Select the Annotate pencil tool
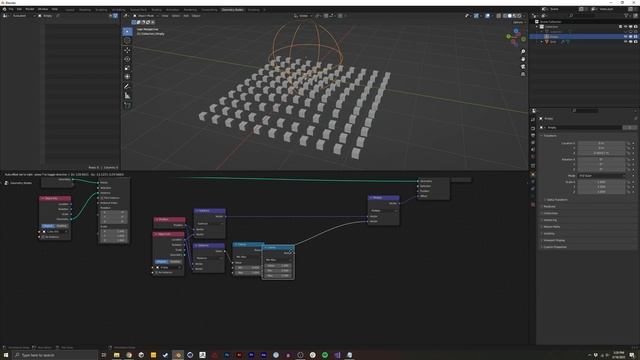Screen dimensions: 640x360 127,87
